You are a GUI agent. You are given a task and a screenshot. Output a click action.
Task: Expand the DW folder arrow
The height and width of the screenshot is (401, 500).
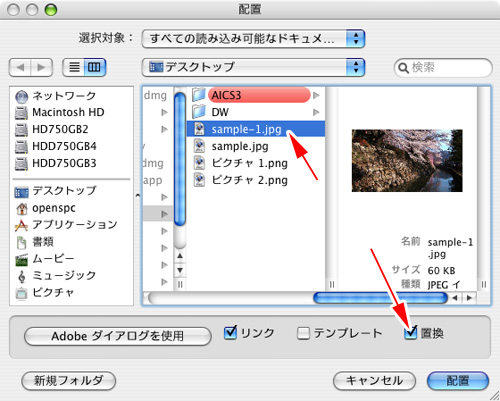coord(316,112)
